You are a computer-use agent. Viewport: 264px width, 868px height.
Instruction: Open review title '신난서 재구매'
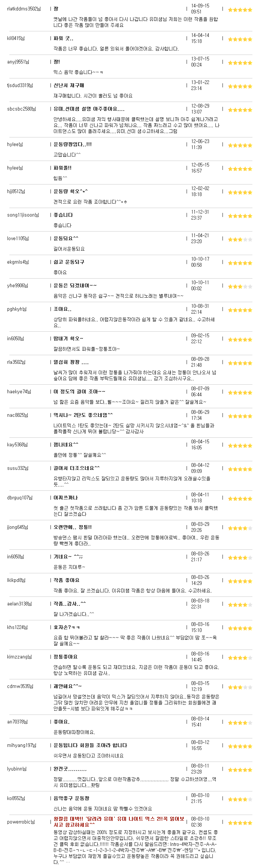point(69,86)
